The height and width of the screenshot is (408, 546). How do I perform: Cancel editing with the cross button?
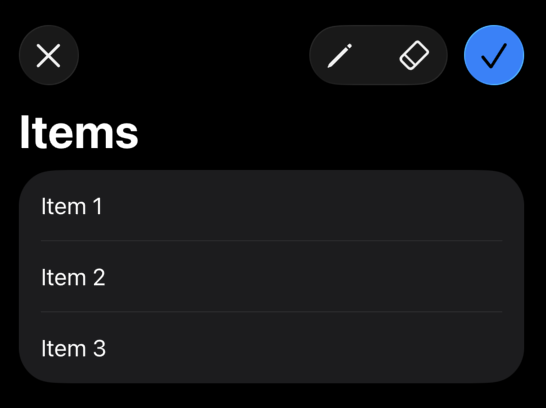pyautogui.click(x=49, y=55)
